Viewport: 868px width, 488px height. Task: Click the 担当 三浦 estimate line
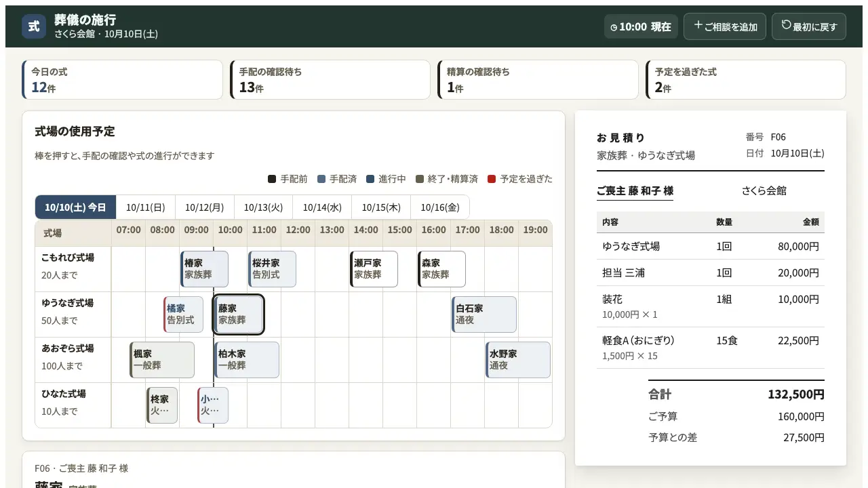(x=711, y=272)
